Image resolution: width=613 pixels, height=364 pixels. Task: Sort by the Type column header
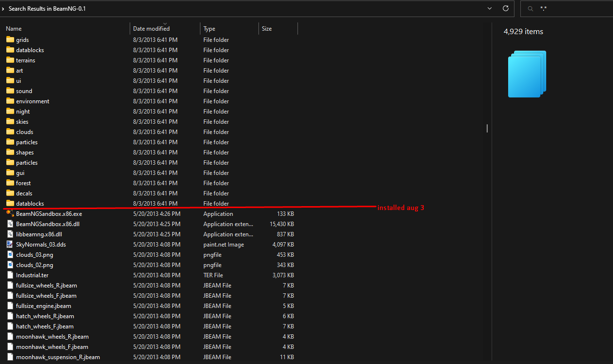tap(209, 29)
